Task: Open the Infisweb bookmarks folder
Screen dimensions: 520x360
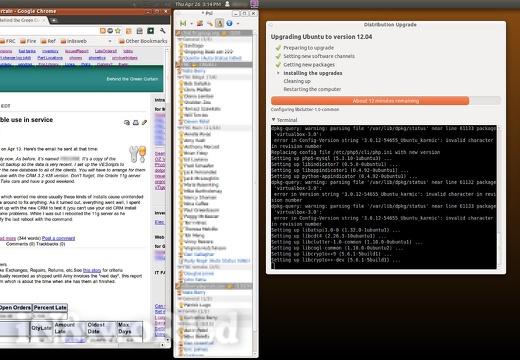Action: [74, 41]
